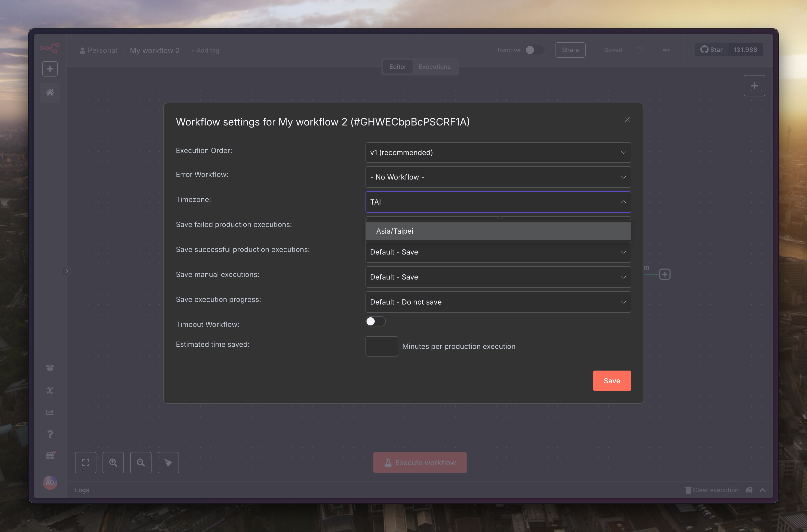Click the zoom in canvas icon
807x532 pixels.
click(113, 462)
